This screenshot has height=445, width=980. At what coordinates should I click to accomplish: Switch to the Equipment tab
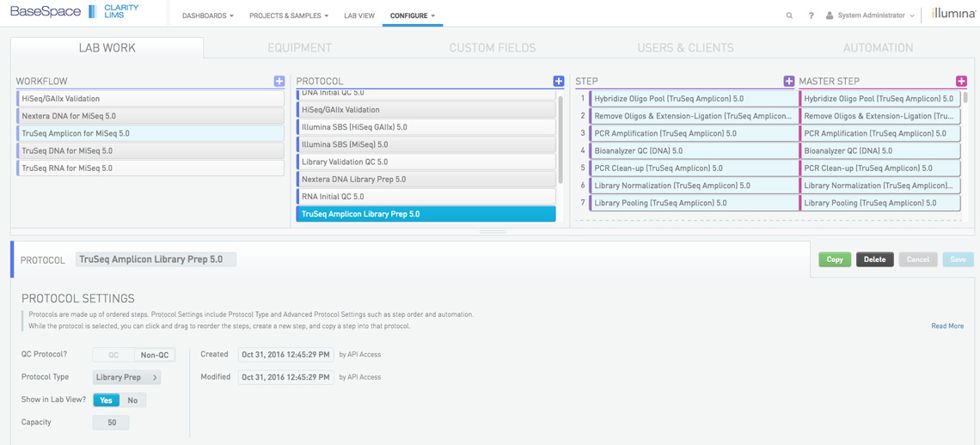tap(299, 48)
